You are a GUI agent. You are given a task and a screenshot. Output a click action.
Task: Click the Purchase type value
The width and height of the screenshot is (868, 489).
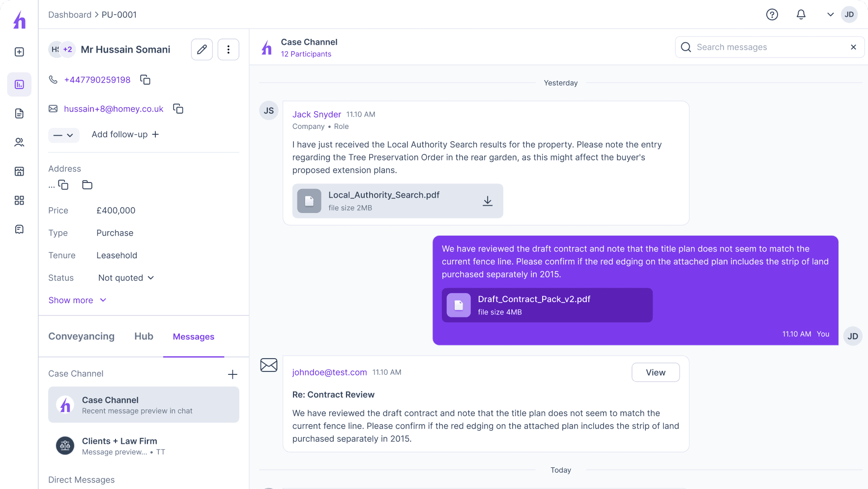115,233
